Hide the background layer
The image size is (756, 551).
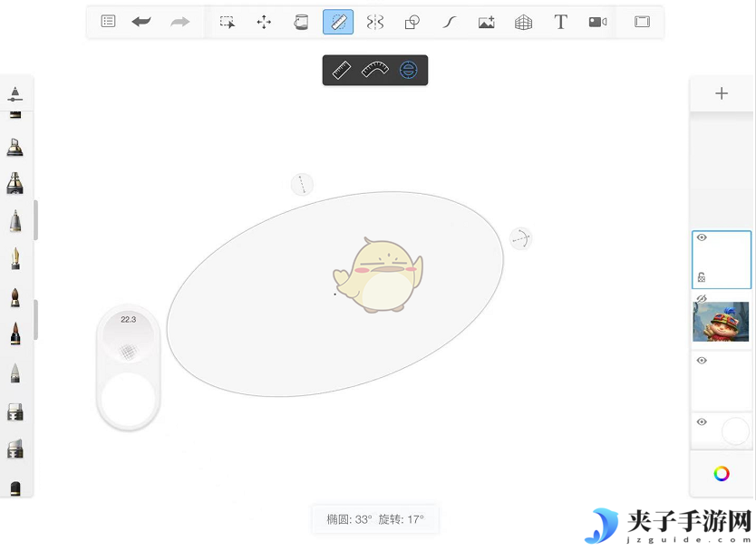tap(702, 421)
